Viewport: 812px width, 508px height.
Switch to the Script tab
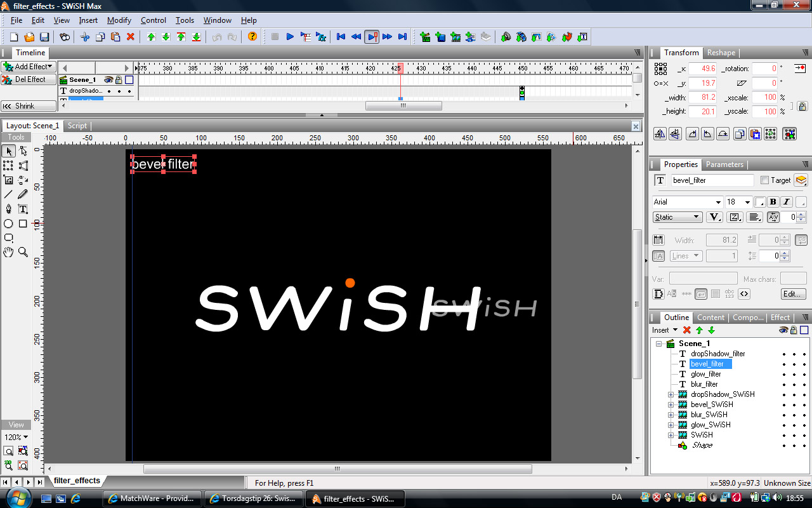[77, 126]
